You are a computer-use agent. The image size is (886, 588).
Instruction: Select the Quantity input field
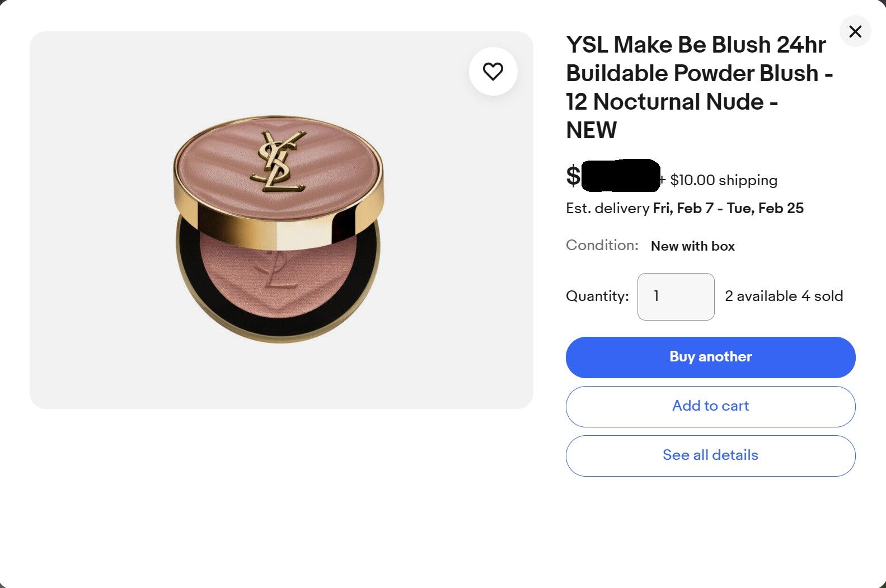point(676,296)
